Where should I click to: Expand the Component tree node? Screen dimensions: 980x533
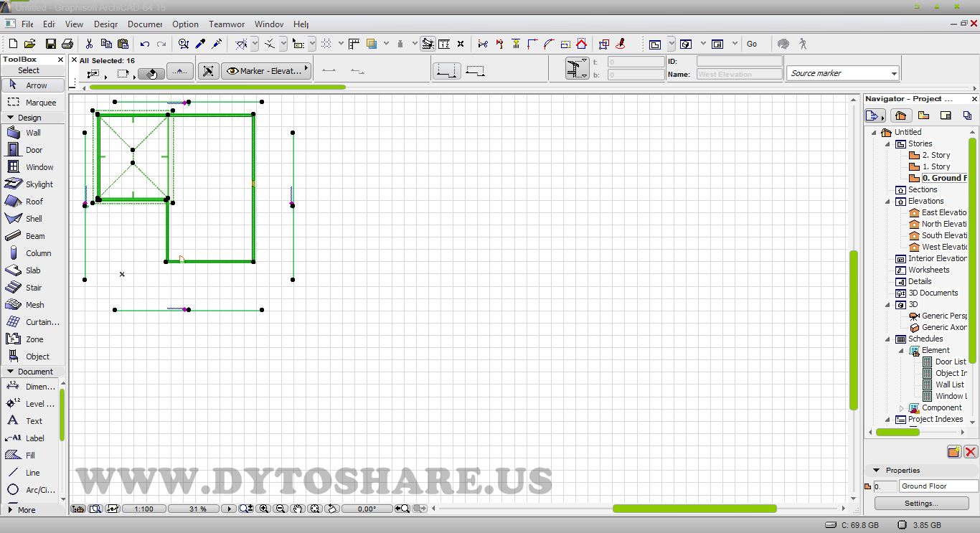coord(903,407)
